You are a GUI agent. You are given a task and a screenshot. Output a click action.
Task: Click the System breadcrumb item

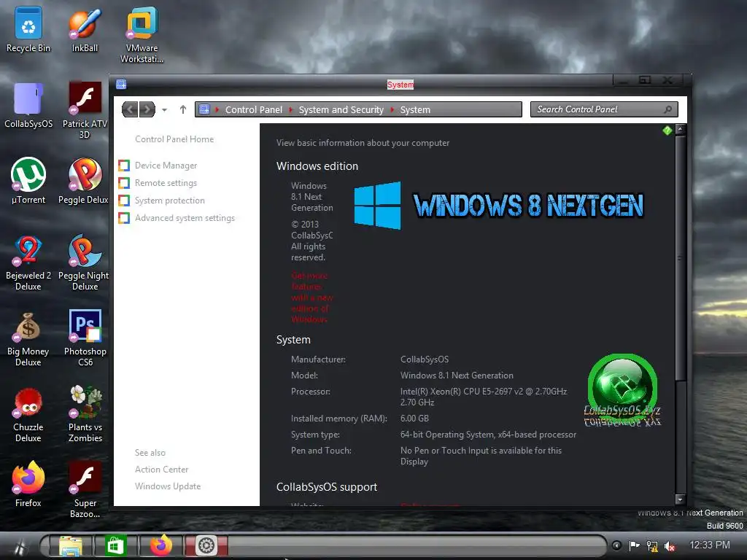(x=415, y=109)
